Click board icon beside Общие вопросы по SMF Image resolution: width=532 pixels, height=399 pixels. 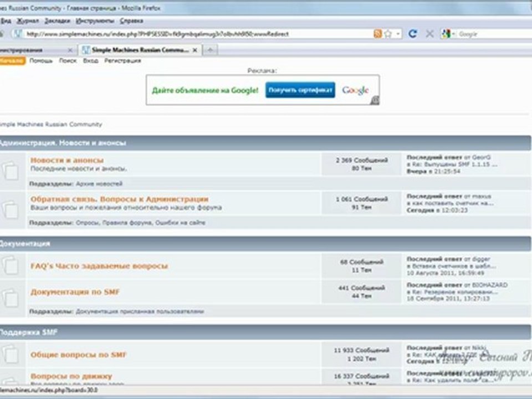pos(11,355)
